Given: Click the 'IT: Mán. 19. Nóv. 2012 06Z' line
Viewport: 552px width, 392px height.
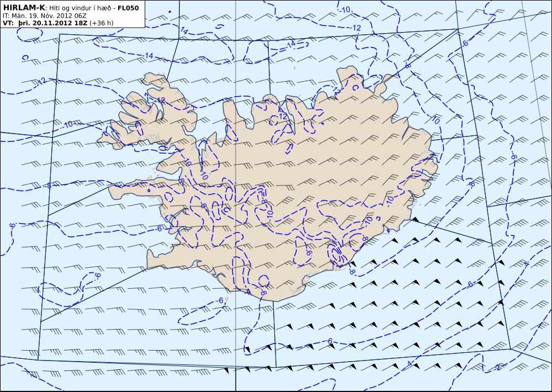Looking at the screenshot, I should pyautogui.click(x=44, y=16).
